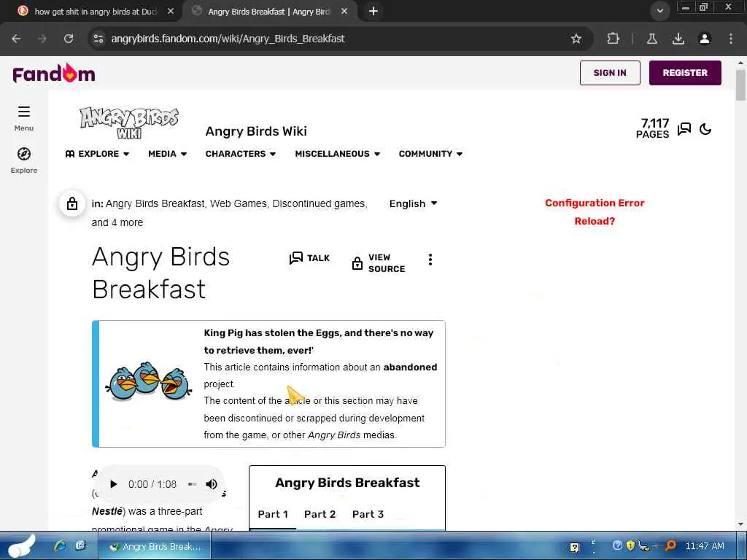Click the Angry Birds Wiki title link
The height and width of the screenshot is (560, 747).
(256, 131)
